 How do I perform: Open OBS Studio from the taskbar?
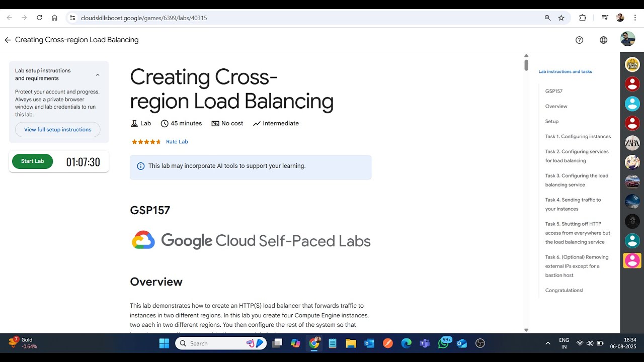coord(480,343)
